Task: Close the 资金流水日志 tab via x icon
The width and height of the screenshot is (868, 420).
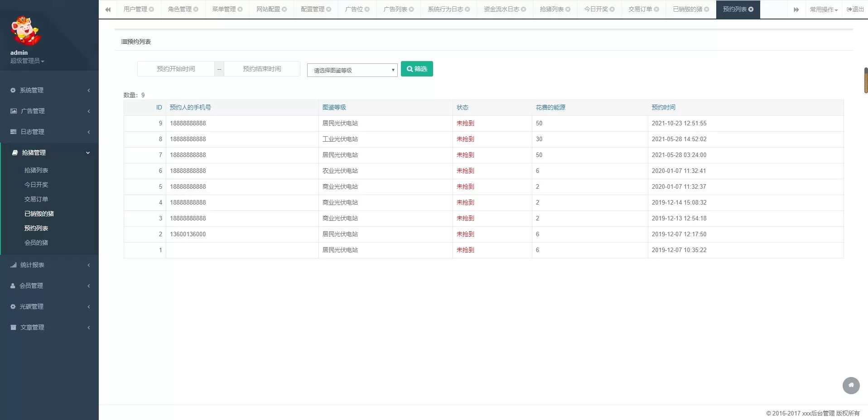Action: [523, 10]
